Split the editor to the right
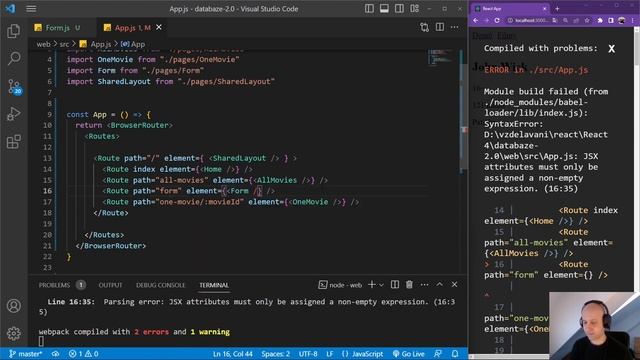 [440, 27]
